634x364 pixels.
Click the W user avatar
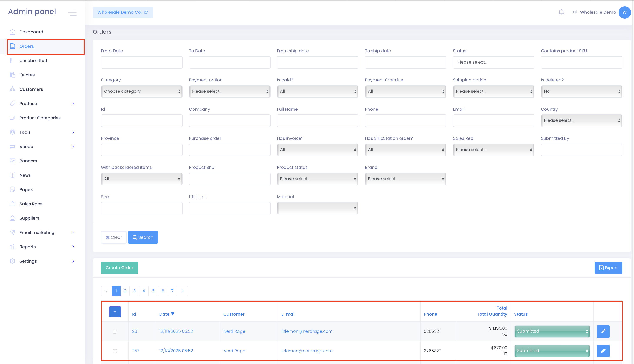[x=624, y=12]
